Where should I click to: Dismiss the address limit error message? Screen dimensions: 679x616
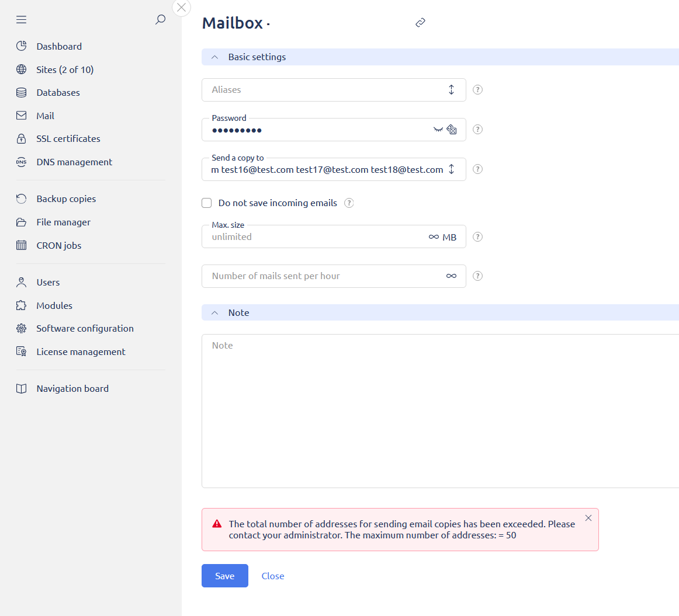(x=588, y=518)
